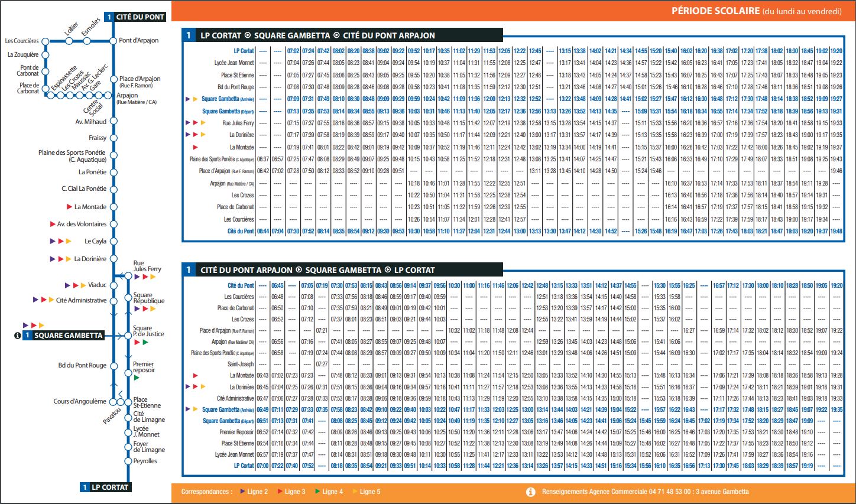Click the Av. Milhaud stop circle on the map
856x504 pixels.
[x=114, y=122]
